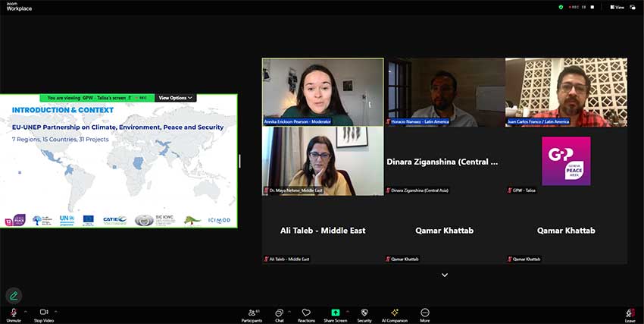
Task: Open the Reactions menu
Action: pos(306,313)
